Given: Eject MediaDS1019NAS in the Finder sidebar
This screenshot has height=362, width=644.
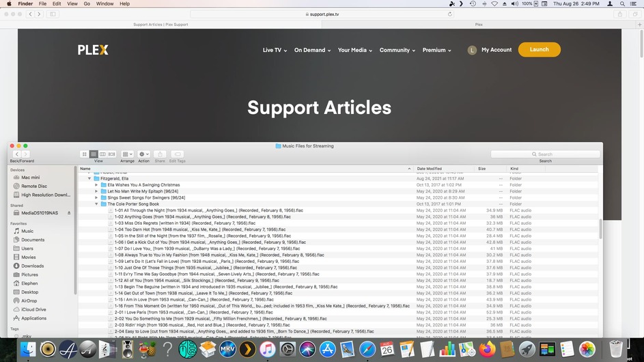Looking at the screenshot, I should pos(69,213).
